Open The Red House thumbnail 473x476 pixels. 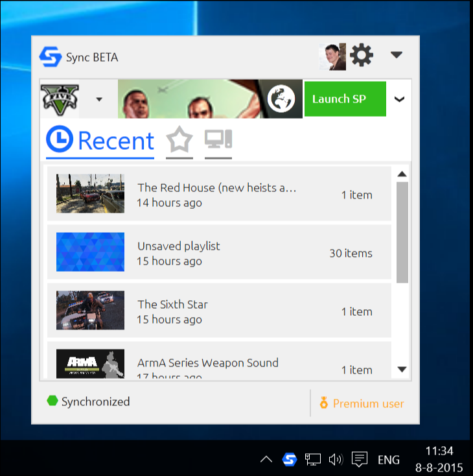(x=90, y=193)
